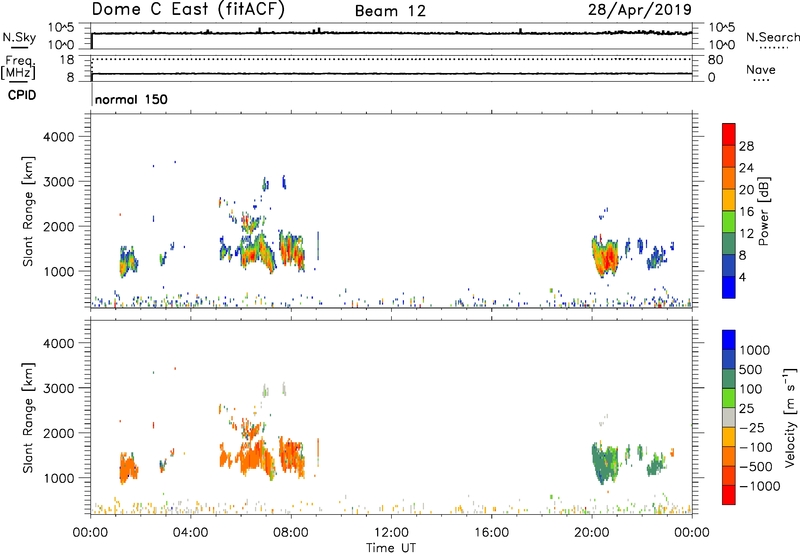The width and height of the screenshot is (800, 554).
Task: Click the orange velocity echo patch near 01:00
Action: (128, 468)
